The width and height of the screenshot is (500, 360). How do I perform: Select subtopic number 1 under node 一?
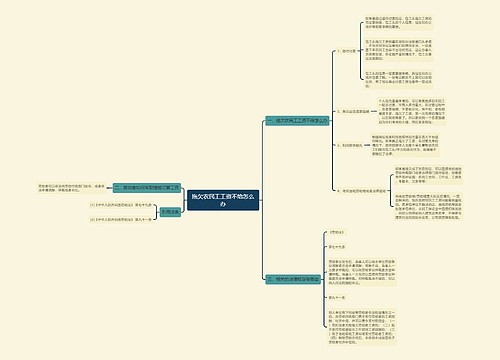[x=346, y=51]
